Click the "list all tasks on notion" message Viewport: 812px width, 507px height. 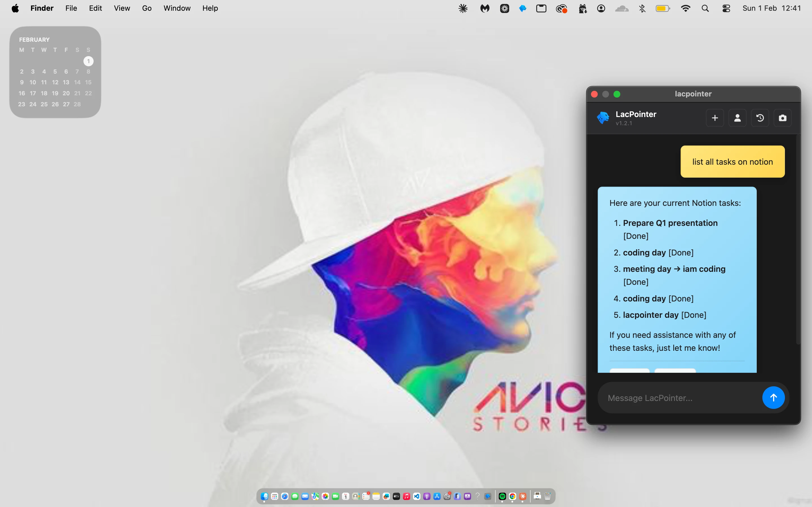pyautogui.click(x=732, y=162)
